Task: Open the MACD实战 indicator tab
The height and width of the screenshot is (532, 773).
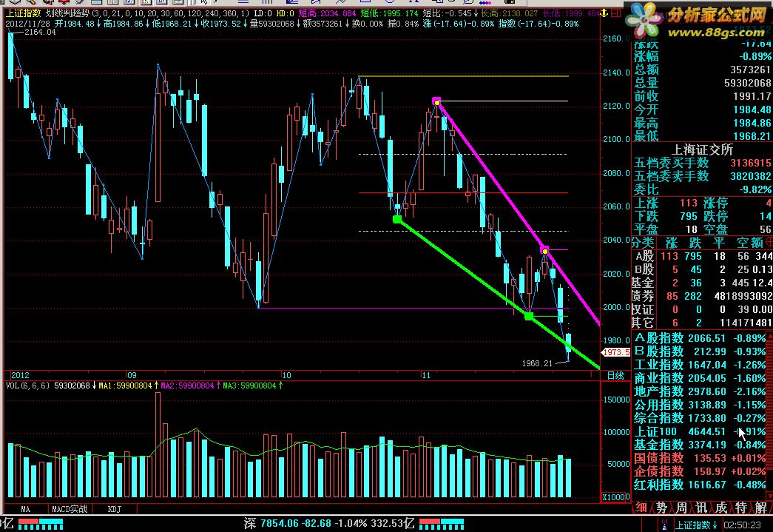Action: point(70,509)
